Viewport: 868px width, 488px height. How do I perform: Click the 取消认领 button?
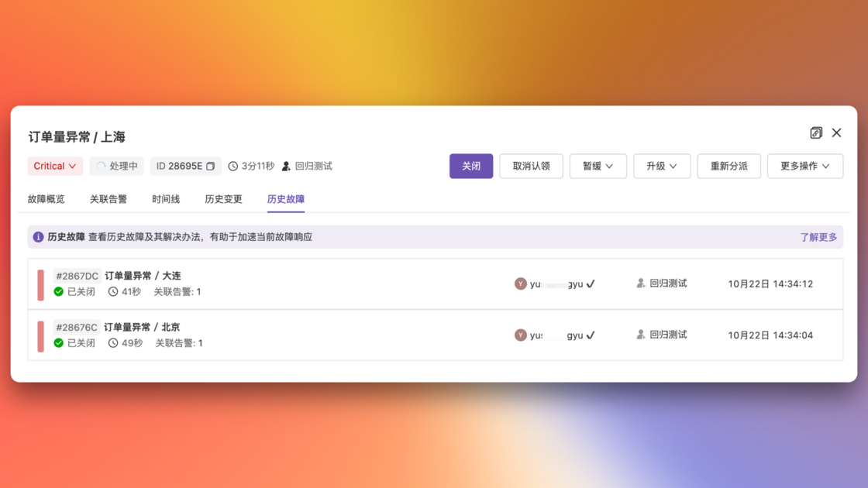[531, 166]
